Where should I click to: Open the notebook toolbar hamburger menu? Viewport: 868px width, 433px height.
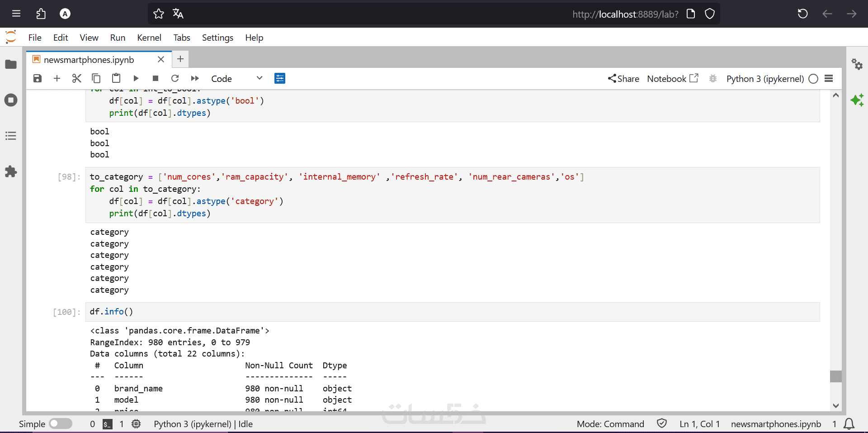[x=829, y=79]
